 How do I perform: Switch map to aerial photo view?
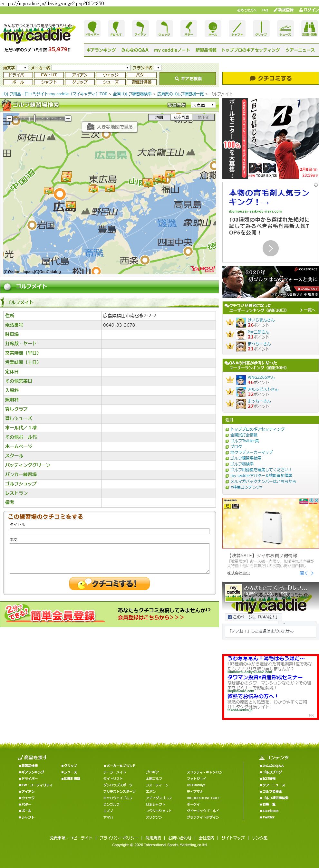(181, 117)
